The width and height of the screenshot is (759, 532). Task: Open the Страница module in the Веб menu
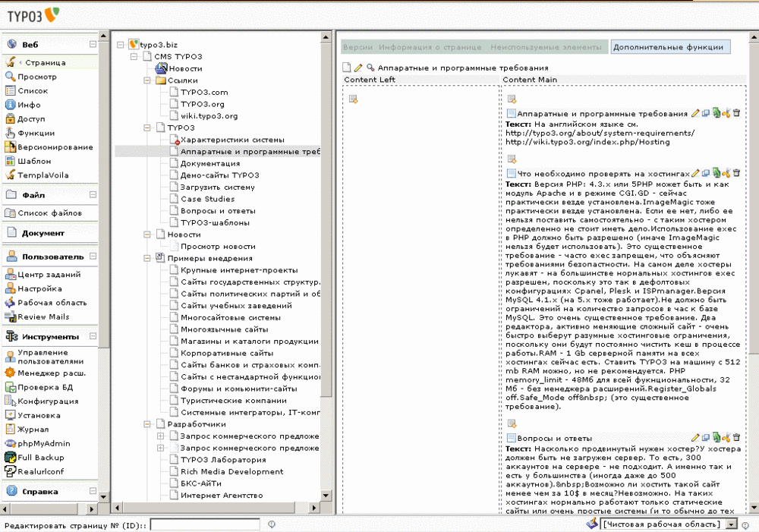[45, 62]
